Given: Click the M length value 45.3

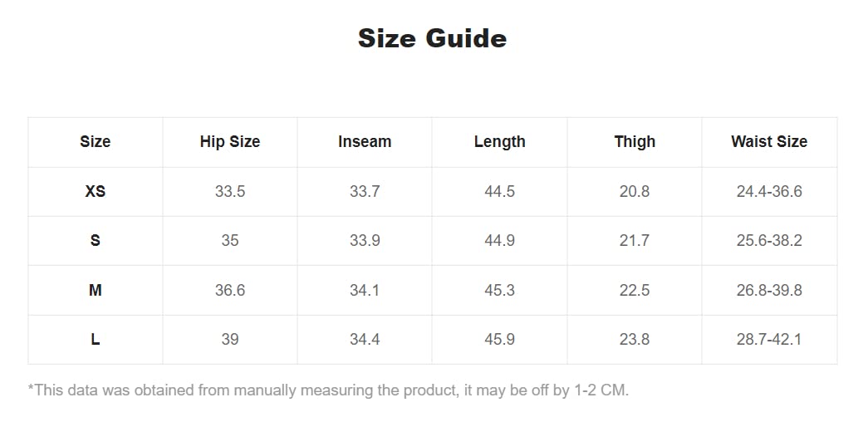Looking at the screenshot, I should click(499, 290).
